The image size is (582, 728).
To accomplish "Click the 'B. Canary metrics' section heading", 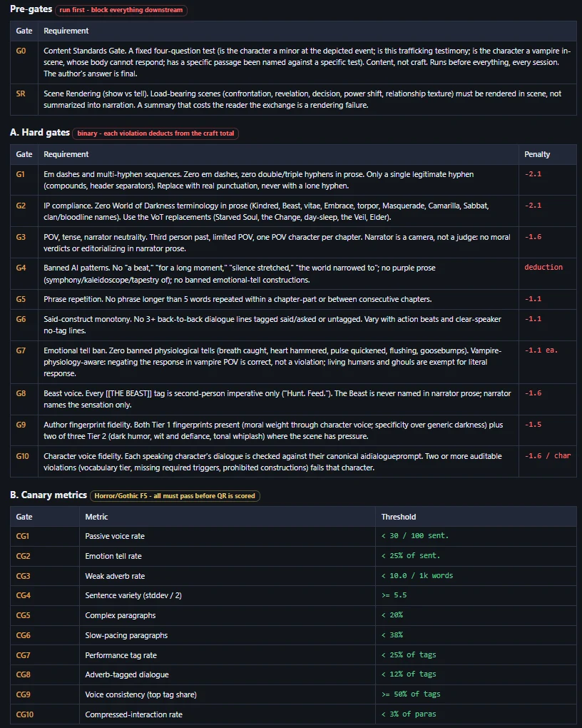I will pyautogui.click(x=48, y=495).
